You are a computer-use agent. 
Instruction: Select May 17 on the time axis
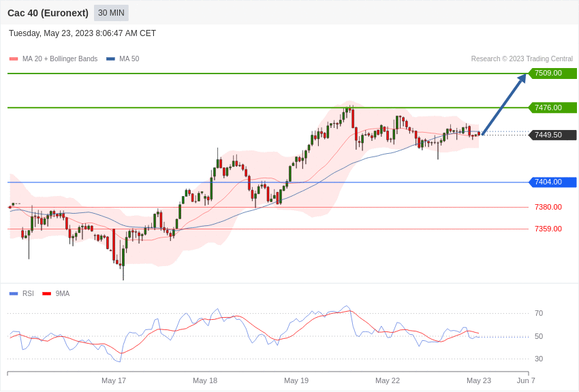pyautogui.click(x=114, y=380)
